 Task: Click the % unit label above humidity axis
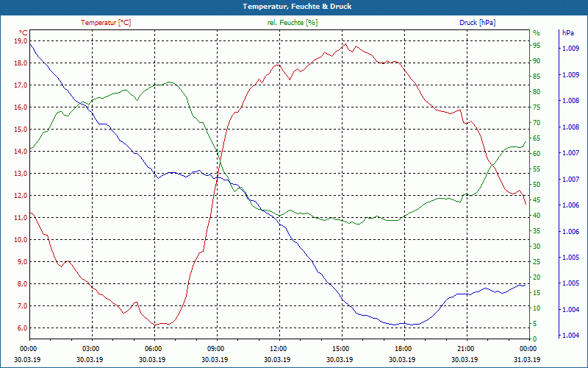537,33
